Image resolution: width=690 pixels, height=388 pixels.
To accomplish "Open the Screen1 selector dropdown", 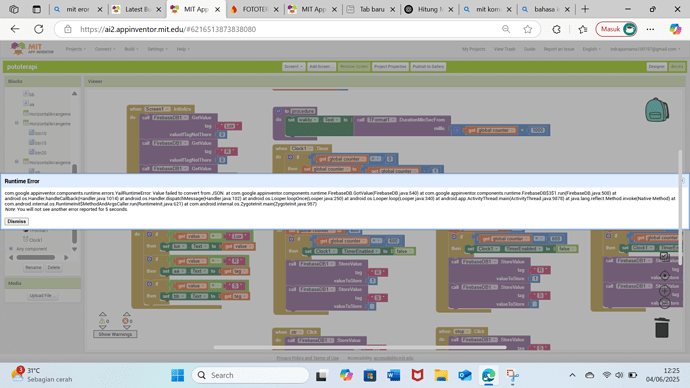I will click(293, 66).
